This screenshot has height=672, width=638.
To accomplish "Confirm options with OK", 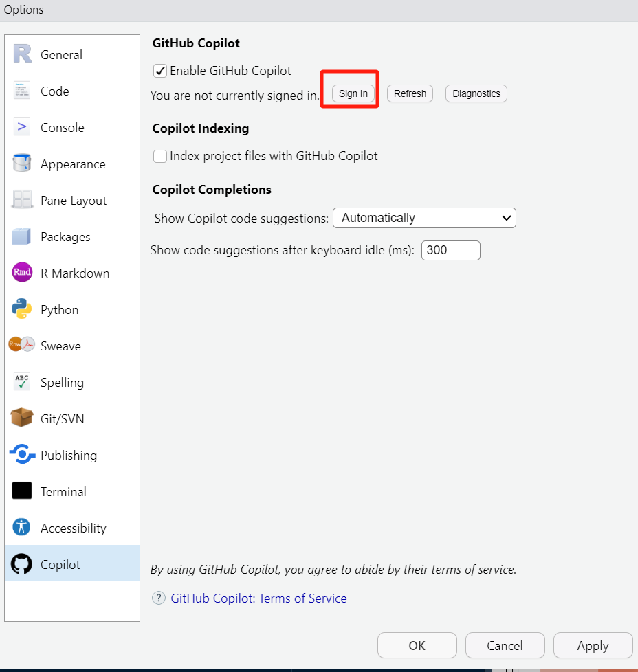I will coord(417,645).
